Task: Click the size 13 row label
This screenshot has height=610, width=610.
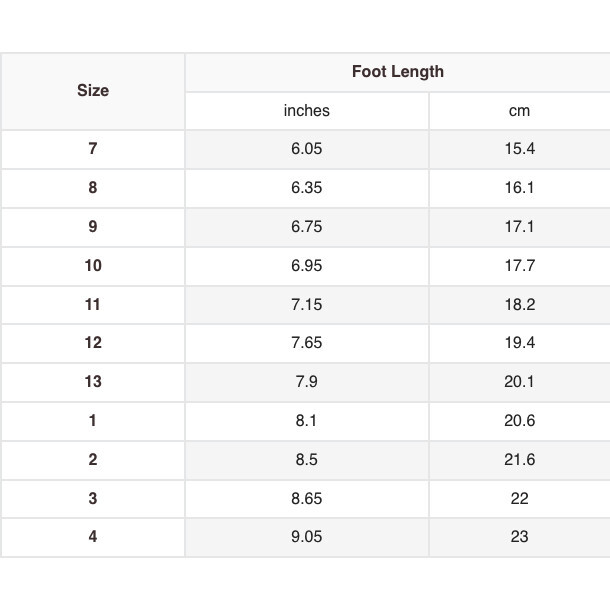Action: point(93,382)
